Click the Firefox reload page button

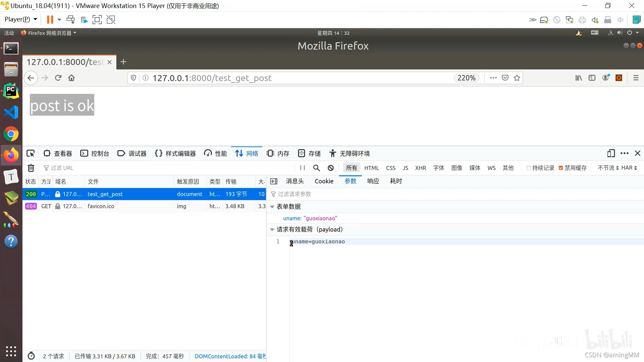[58, 78]
